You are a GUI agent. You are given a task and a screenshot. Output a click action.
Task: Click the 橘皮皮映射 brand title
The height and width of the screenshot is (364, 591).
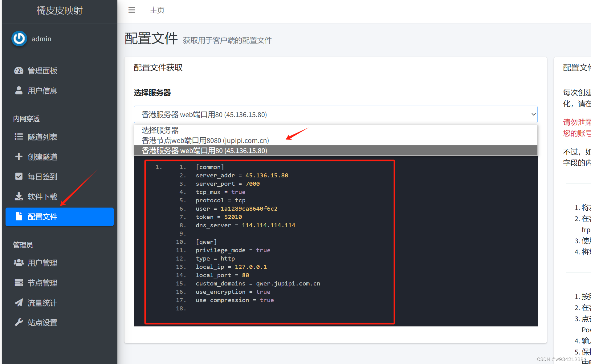59,10
